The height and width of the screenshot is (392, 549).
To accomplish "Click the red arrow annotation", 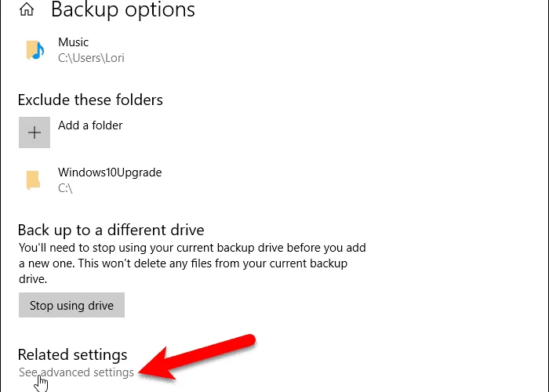I will pyautogui.click(x=197, y=357).
